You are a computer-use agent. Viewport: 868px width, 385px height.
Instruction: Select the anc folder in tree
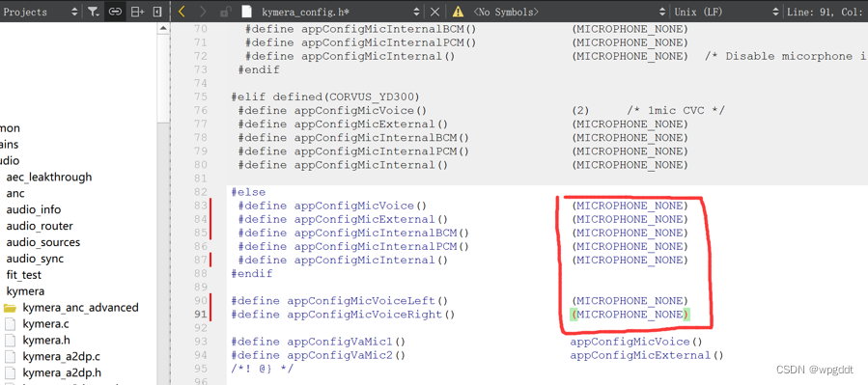click(15, 194)
